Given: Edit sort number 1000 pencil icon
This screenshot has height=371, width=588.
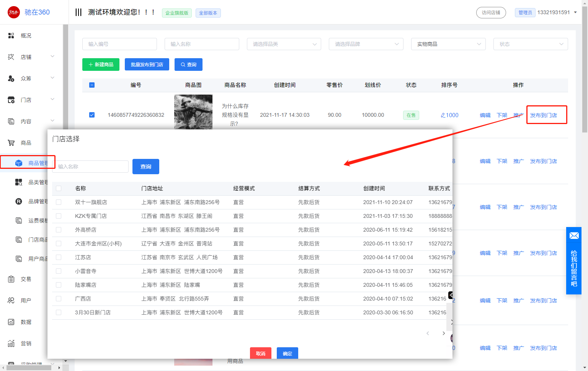Looking at the screenshot, I should 443,115.
